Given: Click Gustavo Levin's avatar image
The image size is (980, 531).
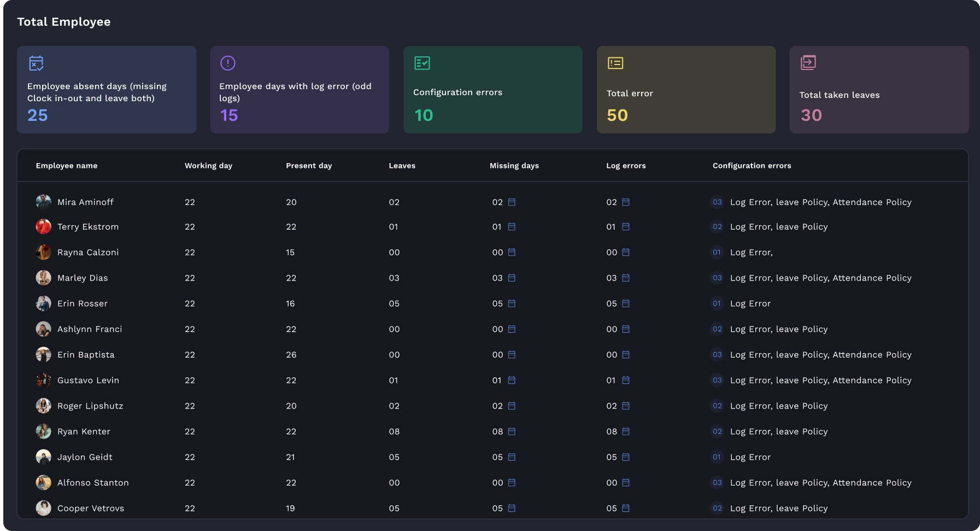Looking at the screenshot, I should coord(43,380).
